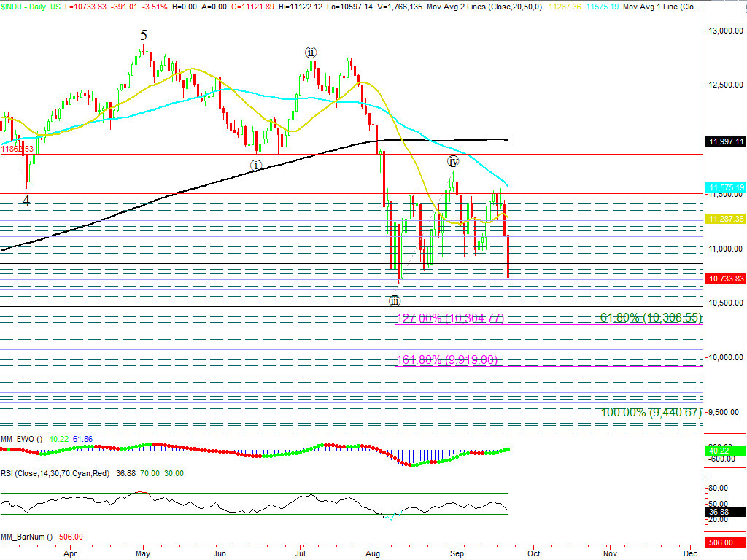Click the wave 5 label at the peak

[144, 36]
